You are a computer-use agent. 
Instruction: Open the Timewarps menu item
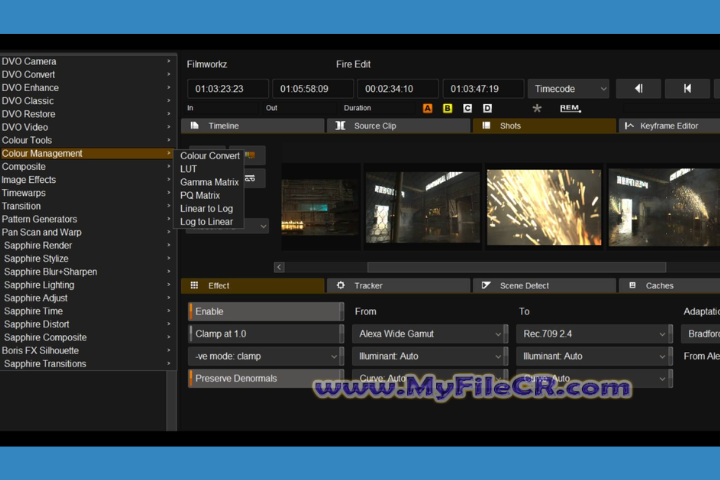click(86, 193)
